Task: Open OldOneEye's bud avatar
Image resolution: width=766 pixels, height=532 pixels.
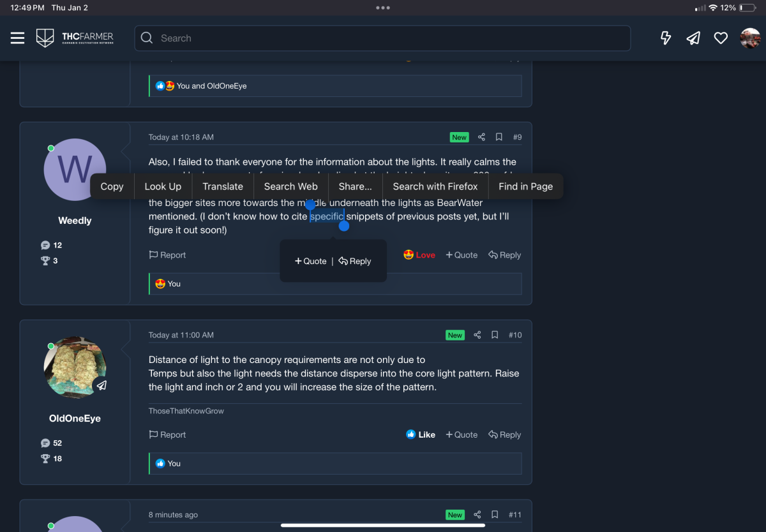Action: pyautogui.click(x=75, y=367)
